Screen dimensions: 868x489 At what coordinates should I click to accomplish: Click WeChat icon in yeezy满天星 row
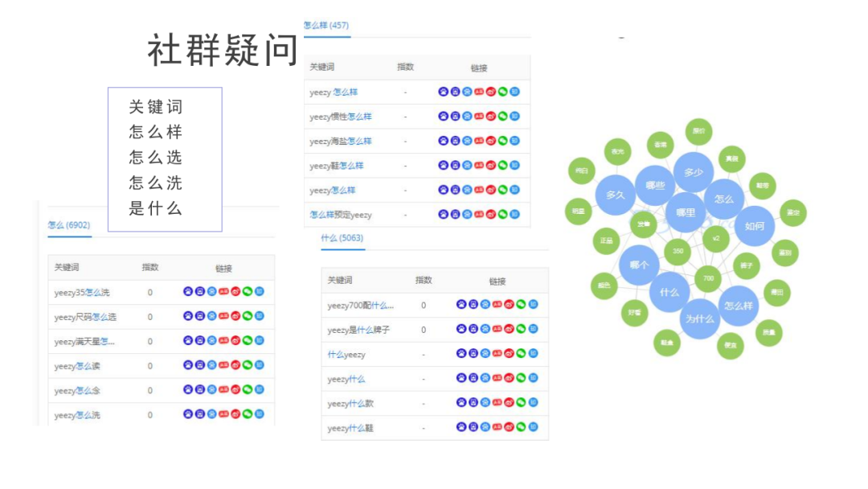[x=248, y=340]
